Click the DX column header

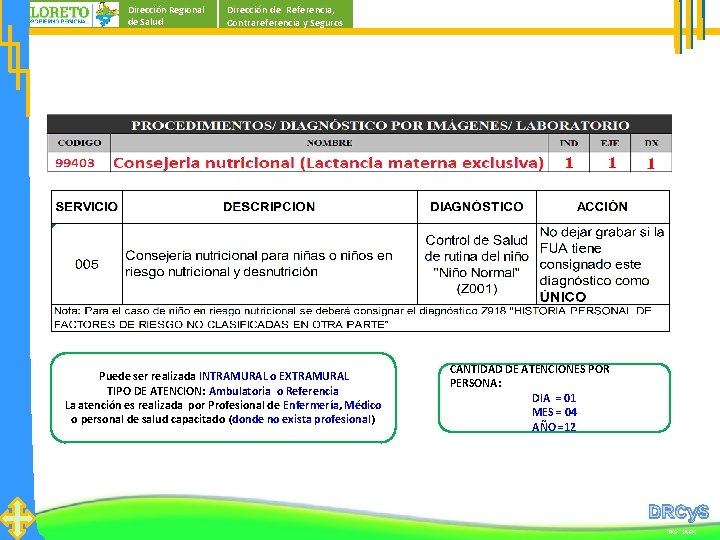point(651,143)
